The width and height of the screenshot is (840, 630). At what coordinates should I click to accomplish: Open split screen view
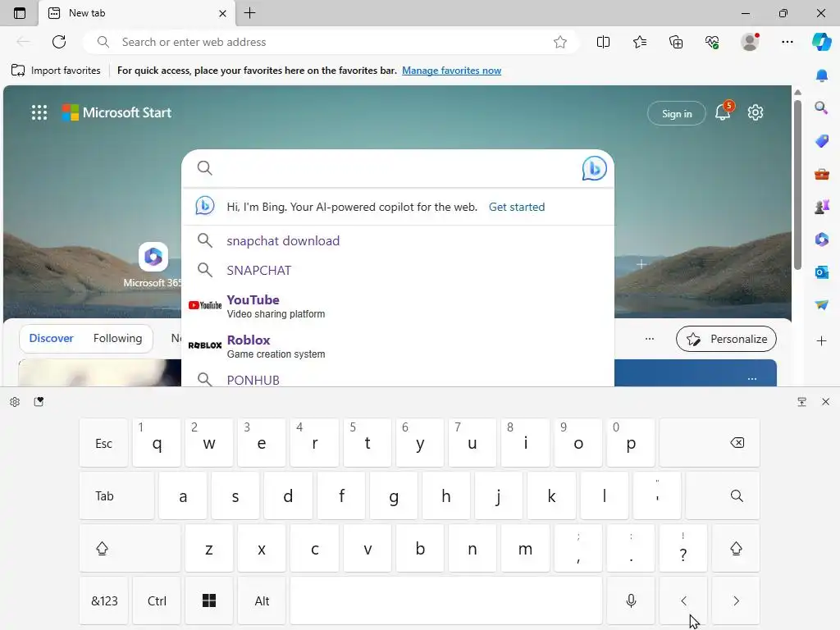pos(603,42)
